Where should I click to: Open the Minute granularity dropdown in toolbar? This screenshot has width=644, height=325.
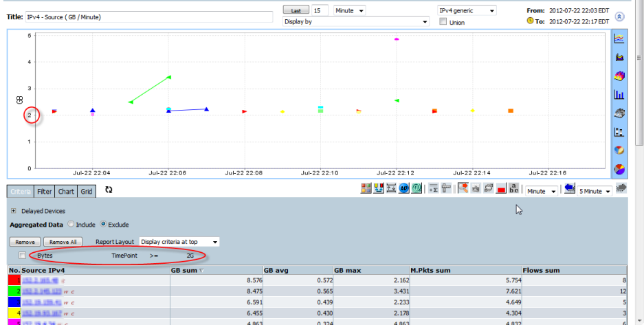542,191
